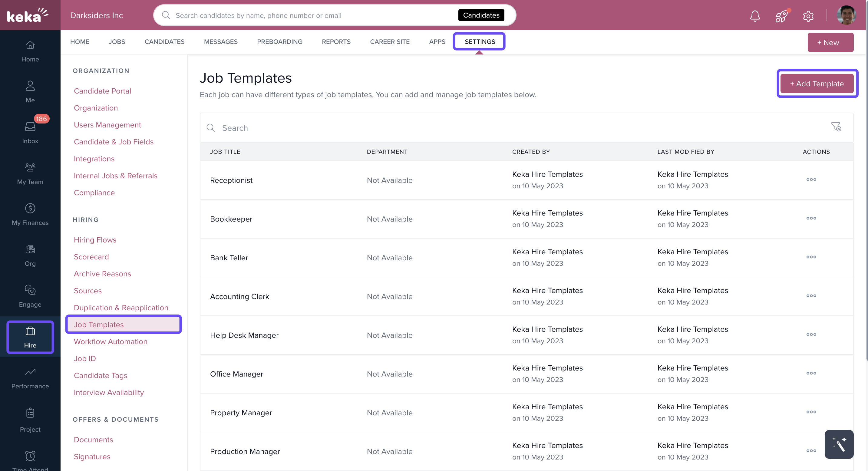This screenshot has height=471, width=868.
Task: Click the Add Template button
Action: (817, 84)
